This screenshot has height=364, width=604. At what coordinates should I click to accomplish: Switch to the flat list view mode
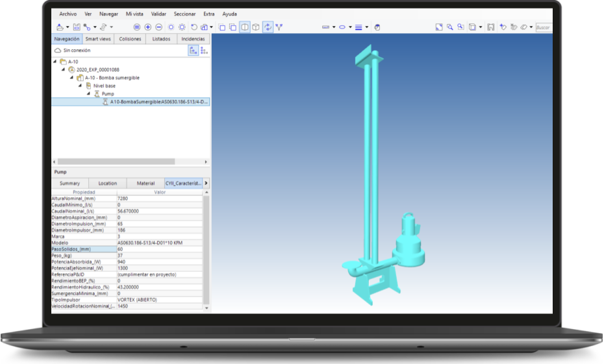[x=203, y=50]
